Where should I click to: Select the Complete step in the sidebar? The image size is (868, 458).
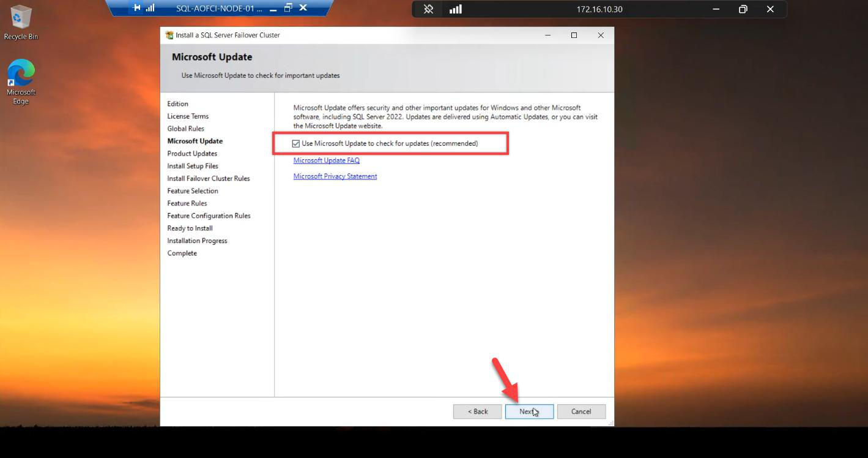coord(182,253)
